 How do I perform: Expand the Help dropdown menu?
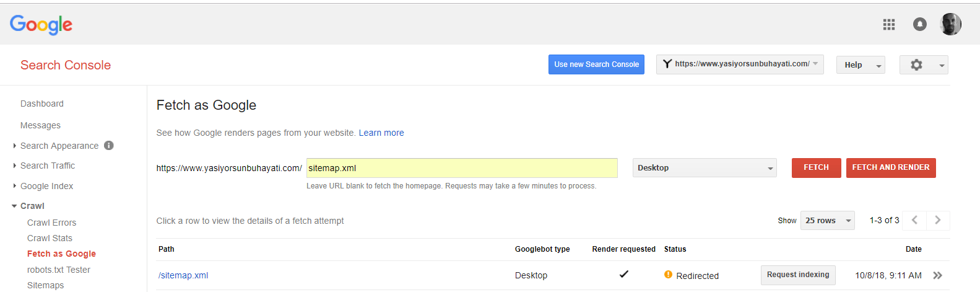[861, 65]
